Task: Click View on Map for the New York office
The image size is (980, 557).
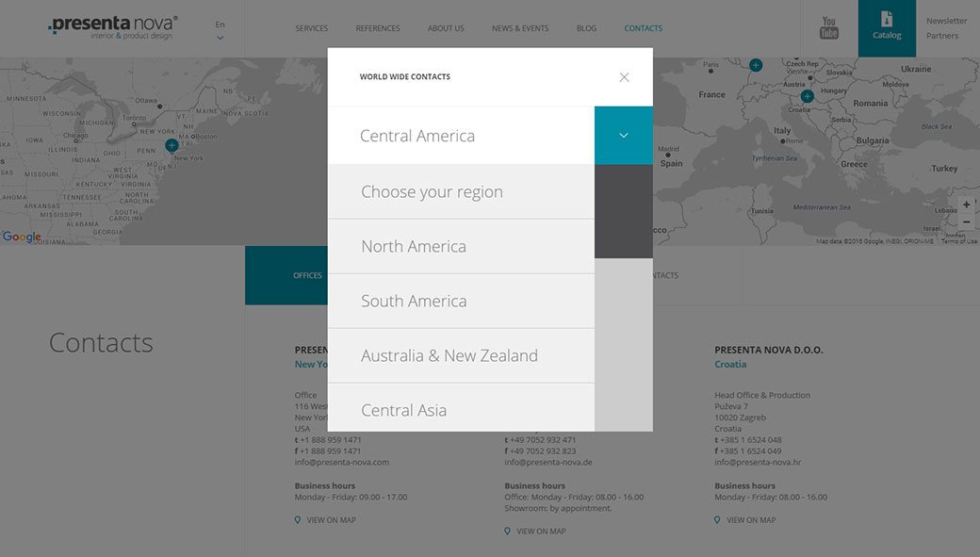Action: pos(331,519)
